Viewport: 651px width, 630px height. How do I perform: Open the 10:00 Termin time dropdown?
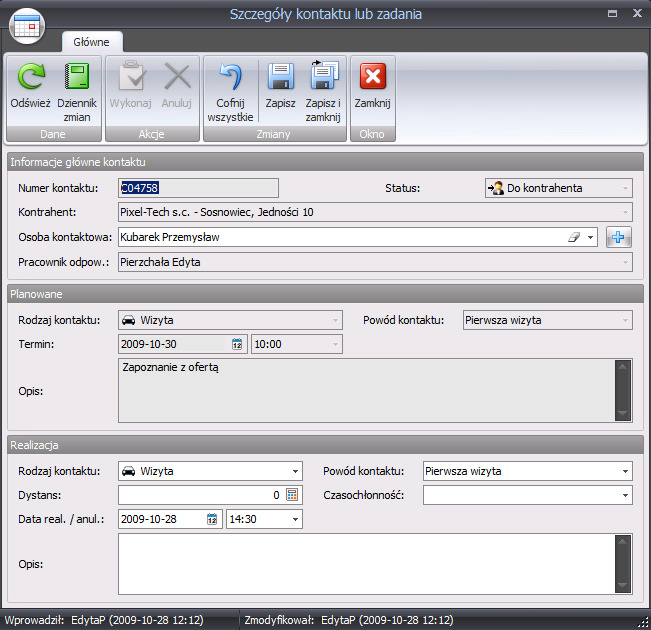(335, 344)
